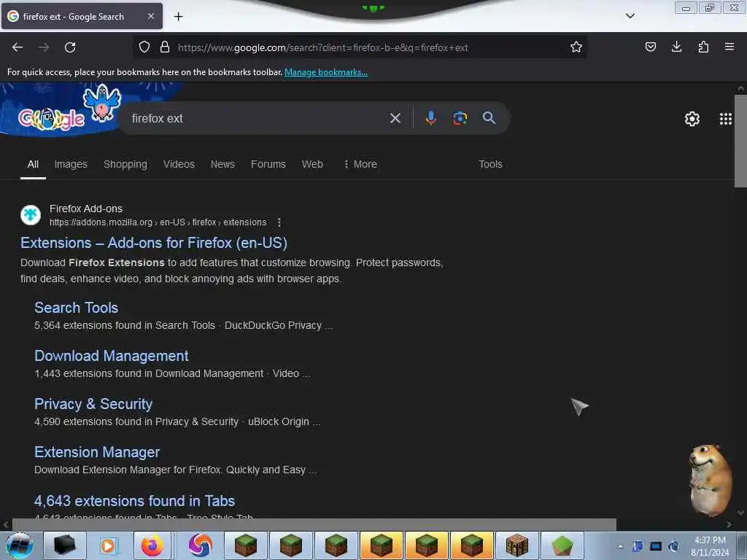Switch to the Images results tab
The width and height of the screenshot is (747, 560).
click(71, 164)
